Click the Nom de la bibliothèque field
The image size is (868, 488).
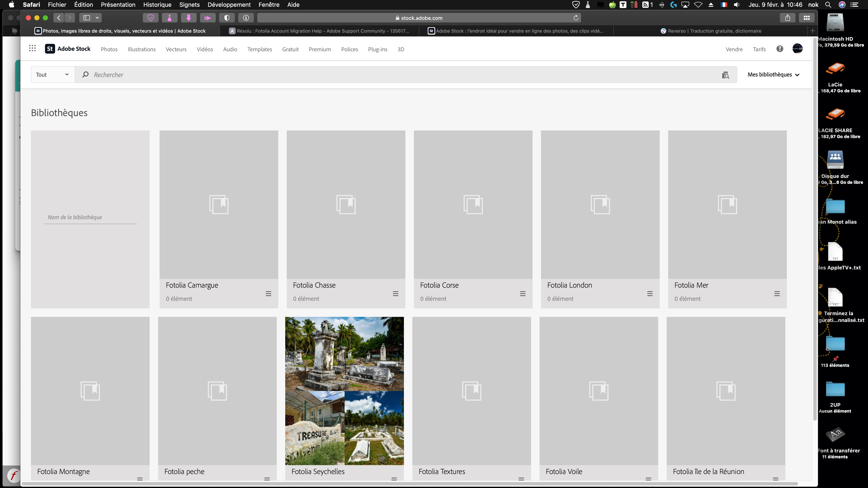[90, 217]
